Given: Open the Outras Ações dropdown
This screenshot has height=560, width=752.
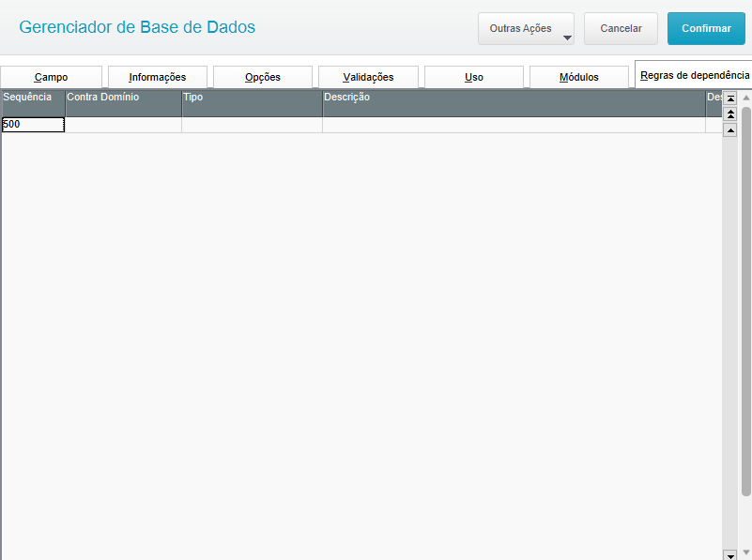Looking at the screenshot, I should click(526, 29).
